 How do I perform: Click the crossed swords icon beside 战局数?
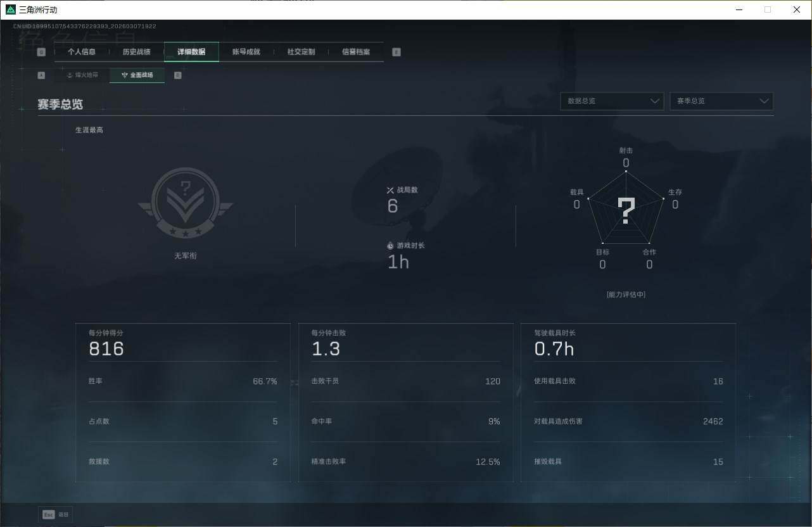click(x=390, y=190)
